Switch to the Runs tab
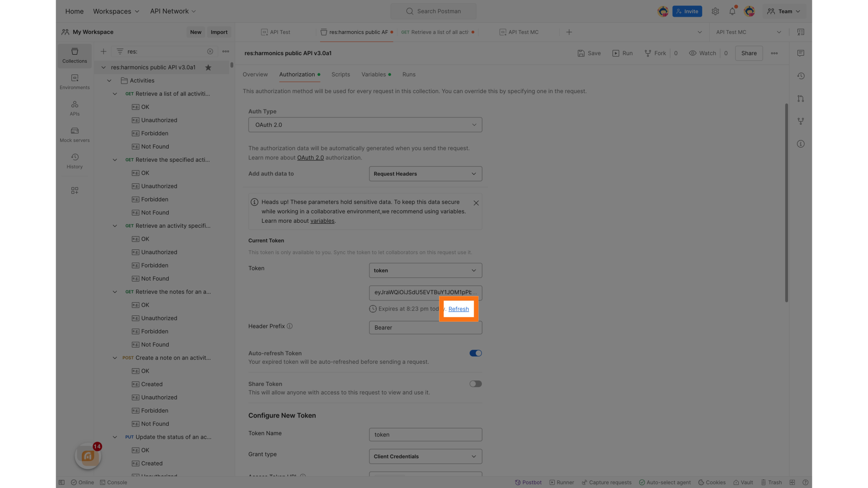Screen dimensions: 868x488 pyautogui.click(x=409, y=75)
